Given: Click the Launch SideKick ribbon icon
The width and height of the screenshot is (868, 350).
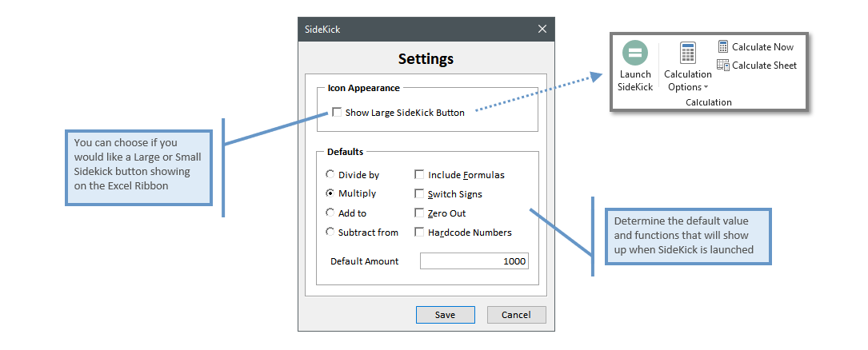Looking at the screenshot, I should [635, 66].
